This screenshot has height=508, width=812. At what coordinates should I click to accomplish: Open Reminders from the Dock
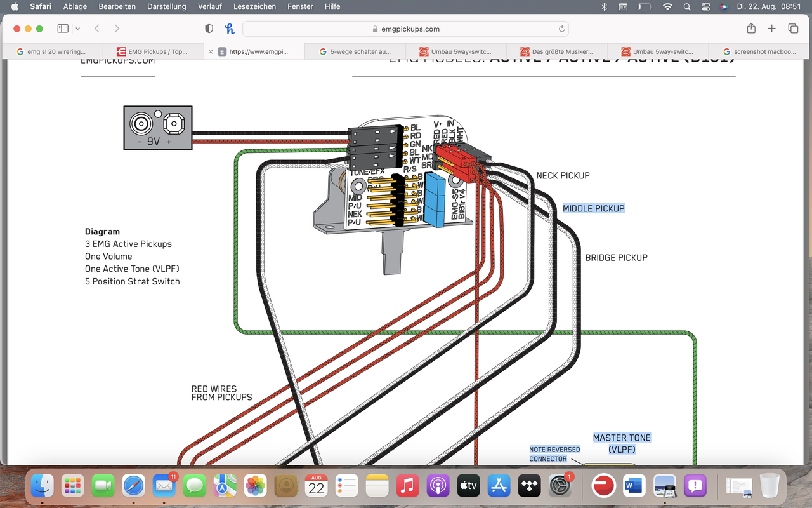[x=347, y=486]
